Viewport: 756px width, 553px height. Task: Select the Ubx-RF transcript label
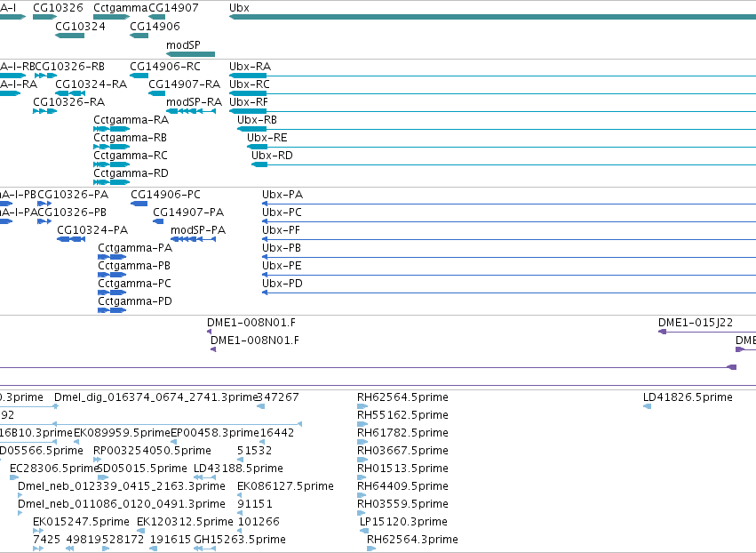pyautogui.click(x=249, y=102)
